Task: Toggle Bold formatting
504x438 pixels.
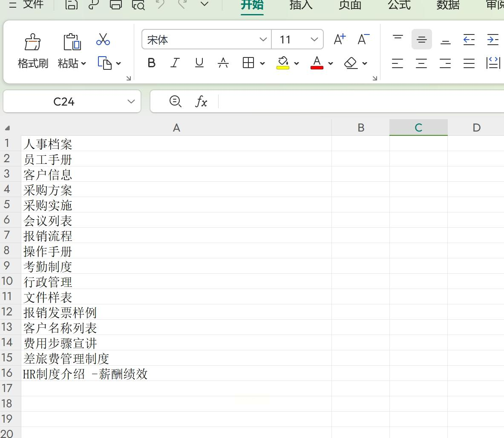Action: coord(151,63)
